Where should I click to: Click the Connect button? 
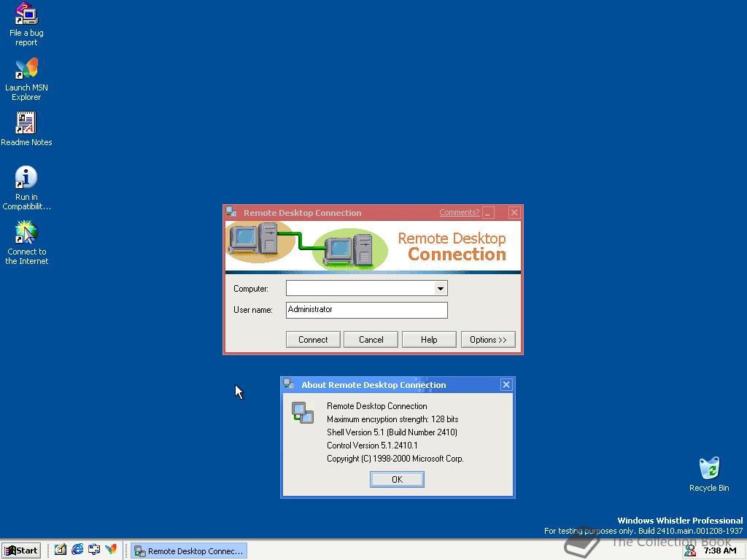[313, 340]
